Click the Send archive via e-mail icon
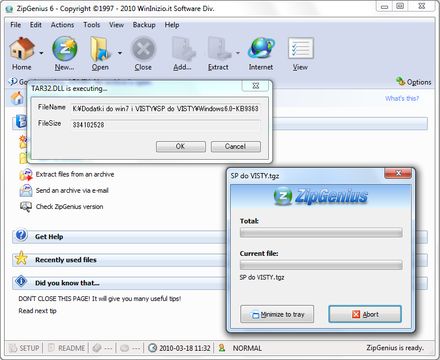The image size is (440, 360). click(x=26, y=191)
